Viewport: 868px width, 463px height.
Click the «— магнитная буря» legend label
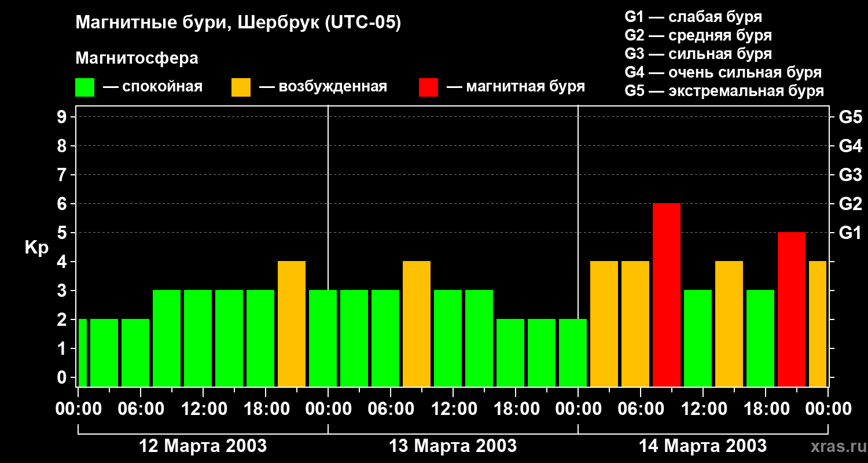click(516, 87)
